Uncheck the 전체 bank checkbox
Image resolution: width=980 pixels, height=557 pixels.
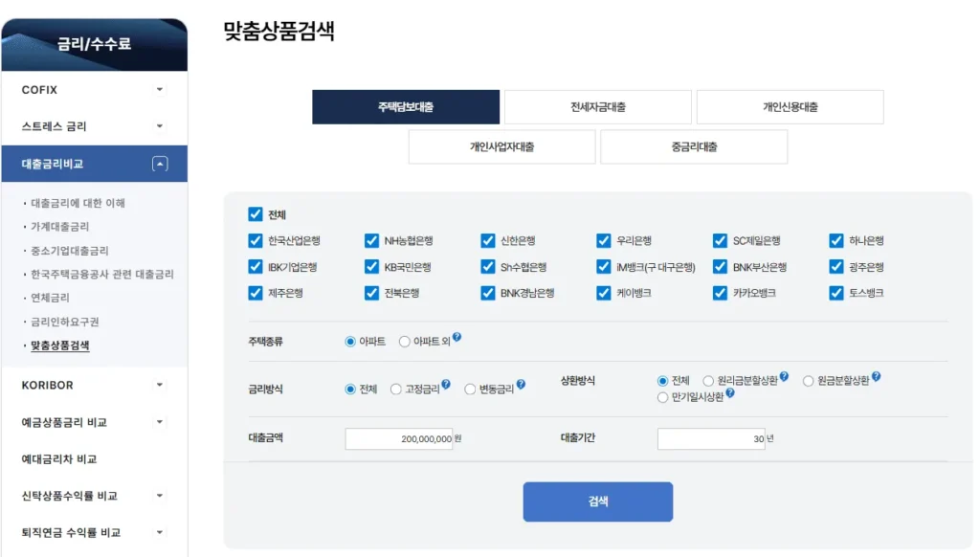[254, 214]
